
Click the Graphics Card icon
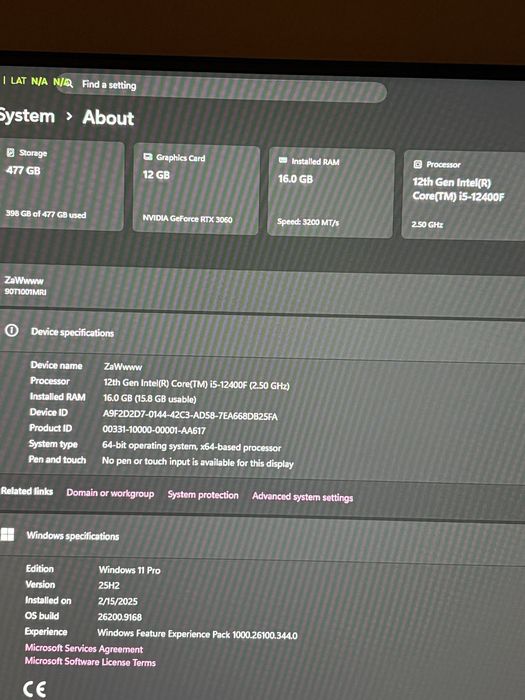tap(148, 157)
